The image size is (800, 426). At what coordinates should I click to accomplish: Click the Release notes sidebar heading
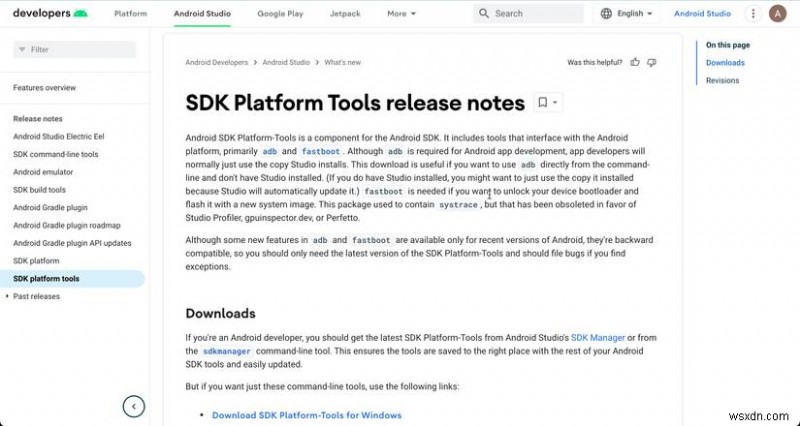(38, 119)
